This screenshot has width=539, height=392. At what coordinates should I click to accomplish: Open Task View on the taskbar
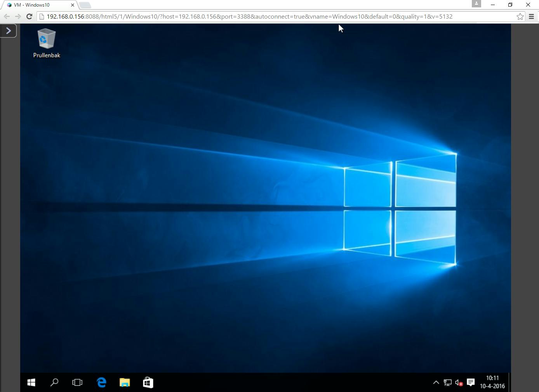77,383
